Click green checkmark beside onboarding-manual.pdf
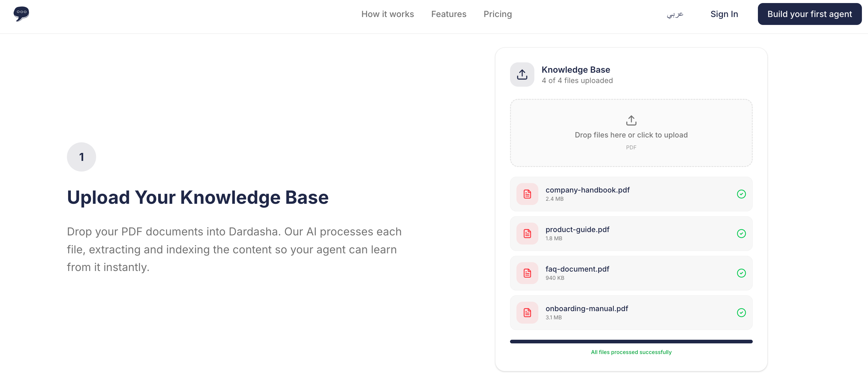The width and height of the screenshot is (868, 382). pyautogui.click(x=741, y=313)
